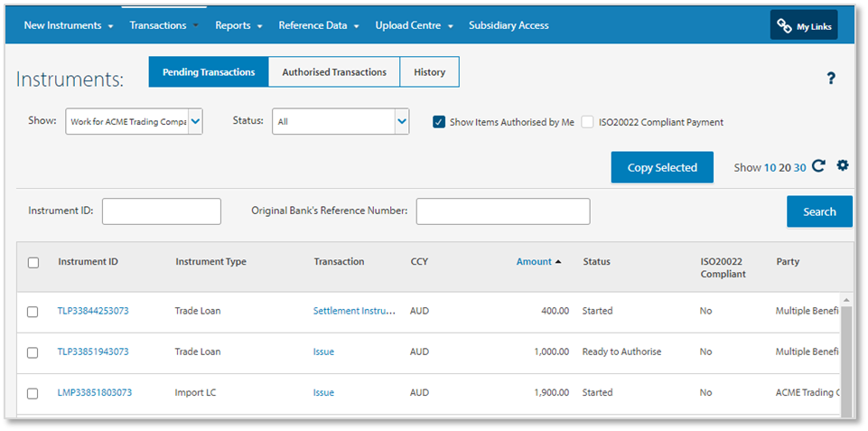Open My Links panel
The height and width of the screenshot is (431, 868).
pos(804,25)
